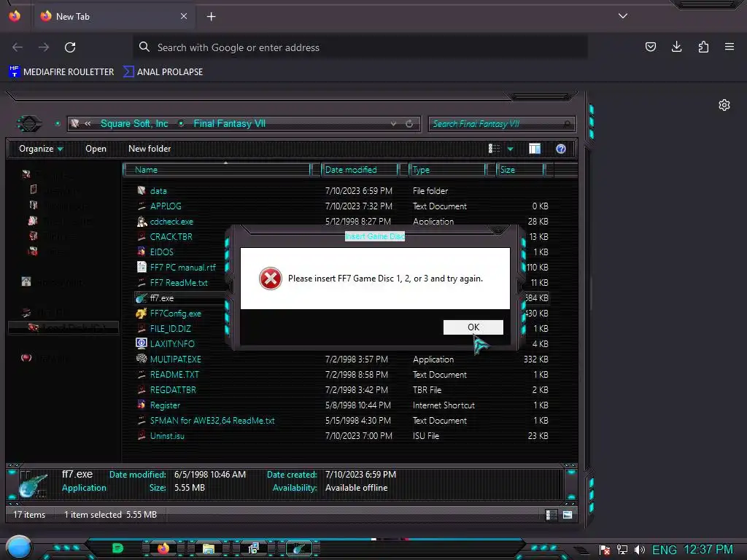Image resolution: width=747 pixels, height=560 pixels.
Task: Select SFMAN for AWE32,64 ReadMe.txt
Action: pos(212,421)
